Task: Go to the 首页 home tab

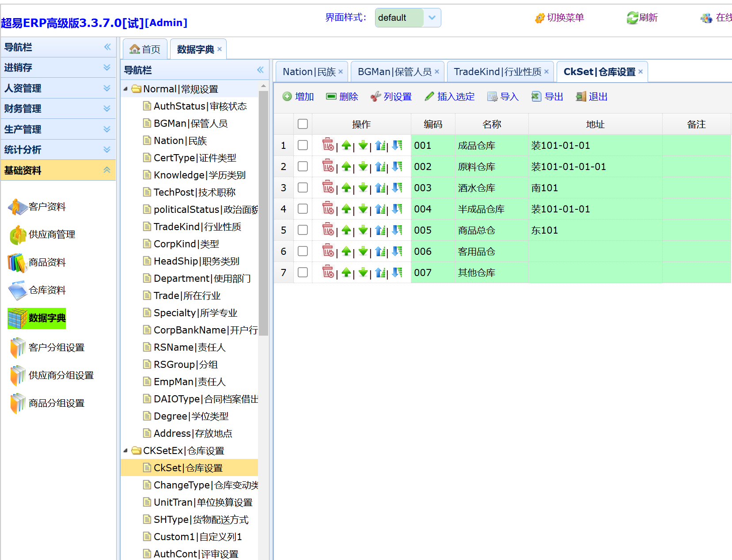Action: click(x=145, y=49)
